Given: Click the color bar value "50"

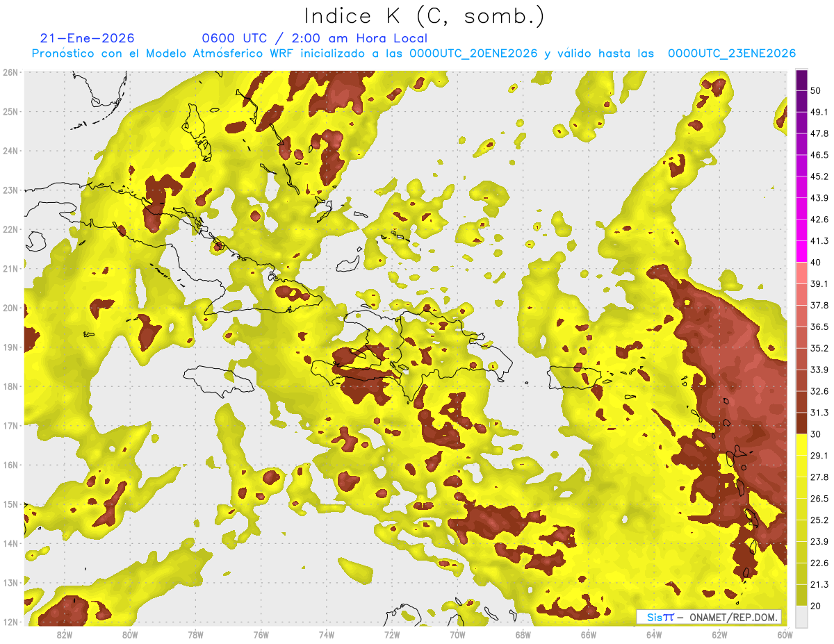Looking at the screenshot, I should [817, 90].
